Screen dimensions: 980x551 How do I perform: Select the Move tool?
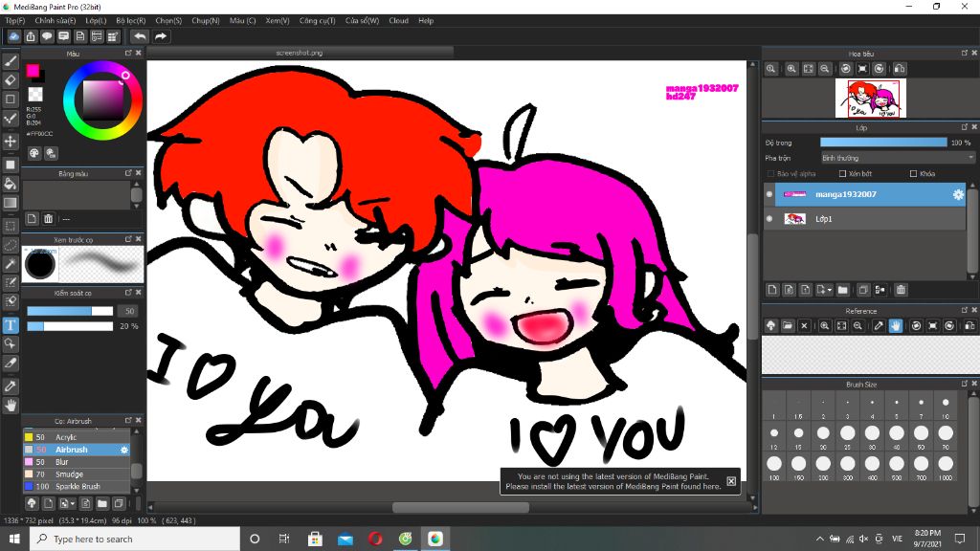coord(10,142)
